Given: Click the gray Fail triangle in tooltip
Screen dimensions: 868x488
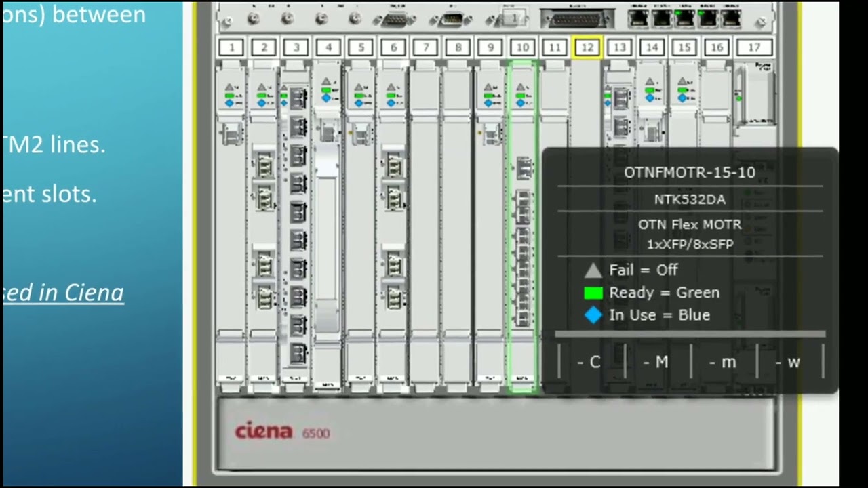Looking at the screenshot, I should (593, 270).
